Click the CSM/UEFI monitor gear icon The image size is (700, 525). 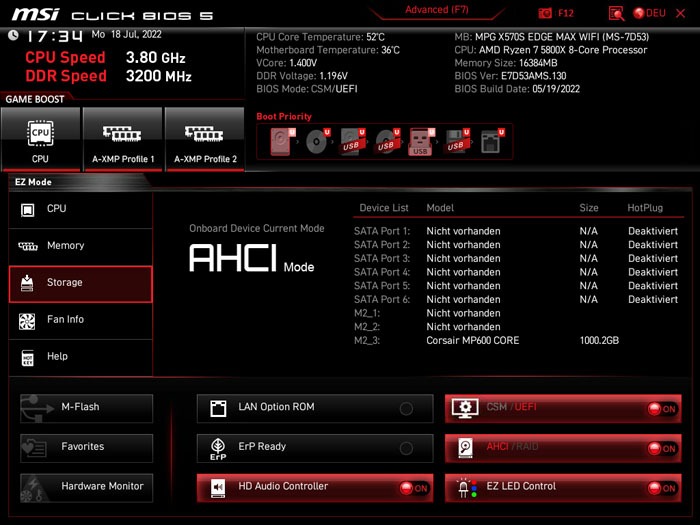click(x=465, y=408)
